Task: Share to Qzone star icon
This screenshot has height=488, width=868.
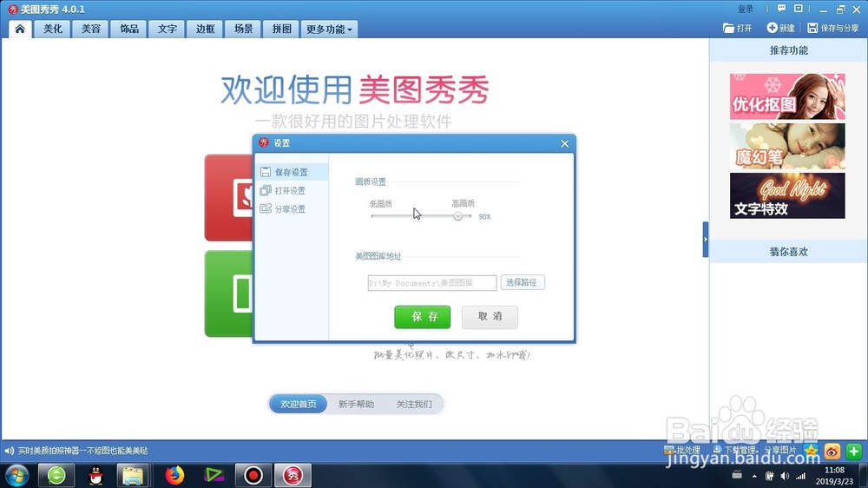Action: 811,452
